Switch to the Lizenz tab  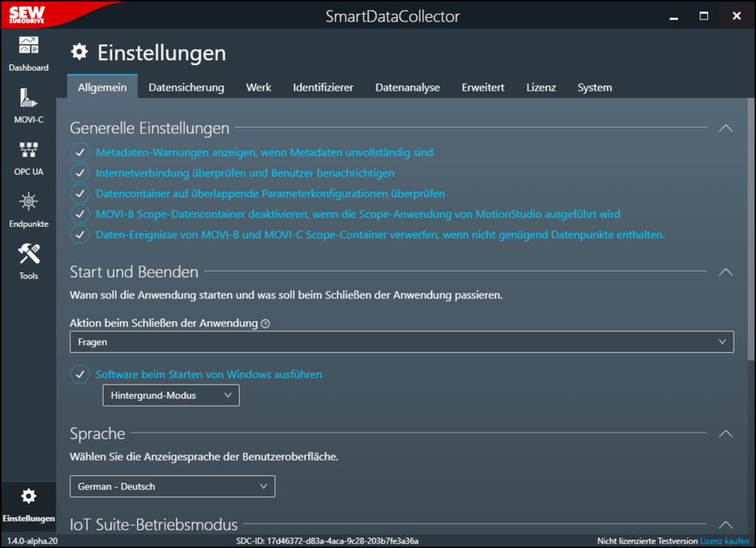(540, 87)
